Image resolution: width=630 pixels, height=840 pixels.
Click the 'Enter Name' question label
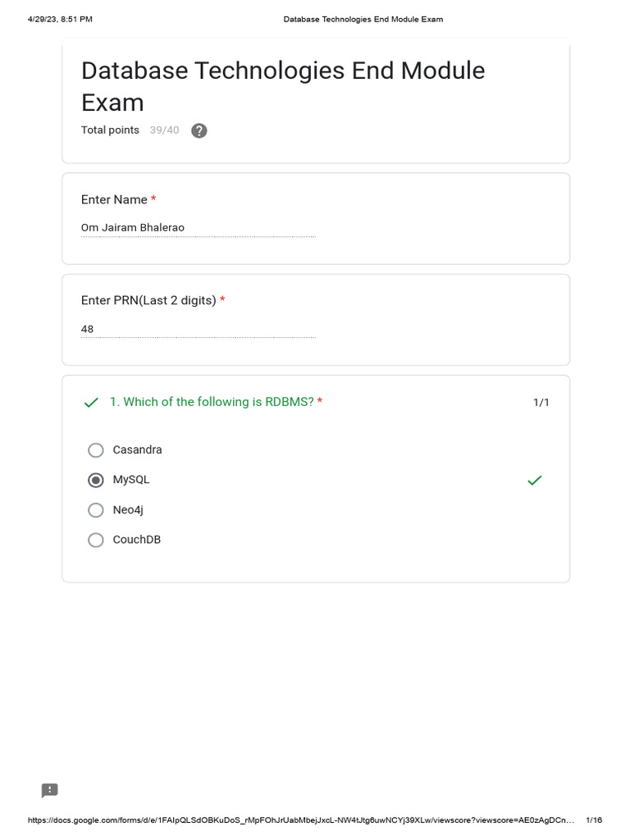114,200
